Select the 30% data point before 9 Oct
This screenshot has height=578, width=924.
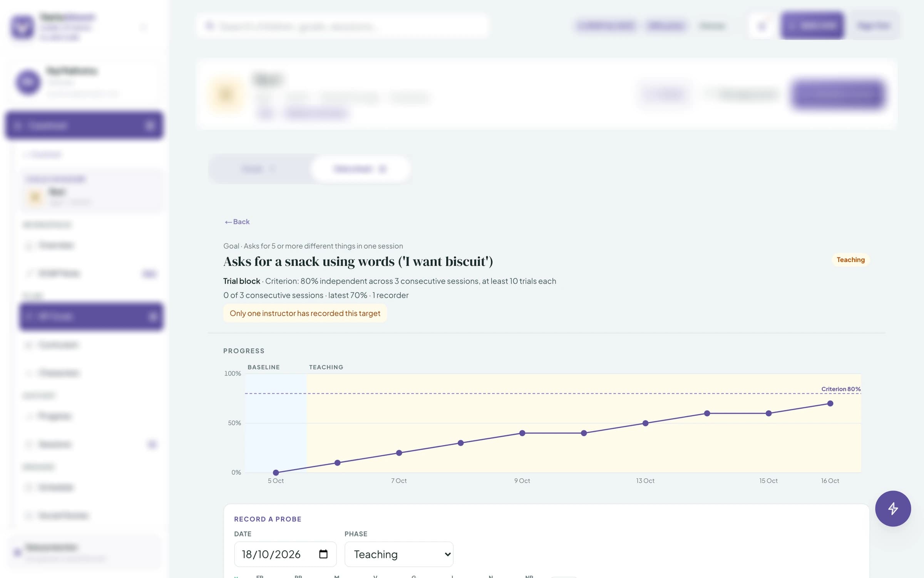(460, 443)
